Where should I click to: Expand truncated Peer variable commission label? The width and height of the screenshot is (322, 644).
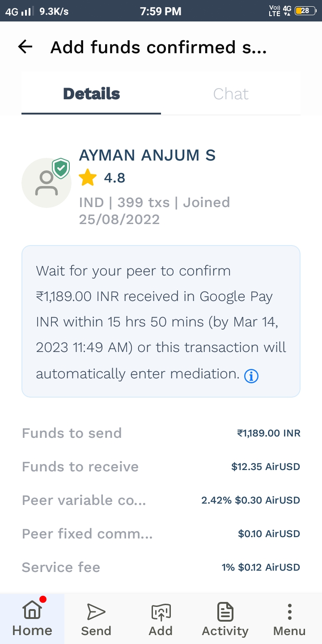click(x=84, y=500)
